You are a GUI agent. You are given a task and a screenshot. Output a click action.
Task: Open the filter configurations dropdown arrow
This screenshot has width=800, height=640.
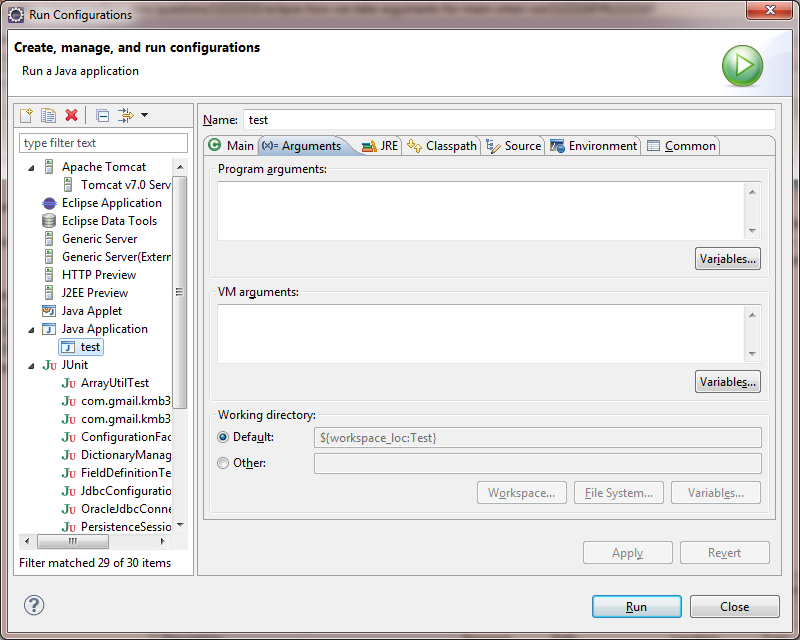144,116
